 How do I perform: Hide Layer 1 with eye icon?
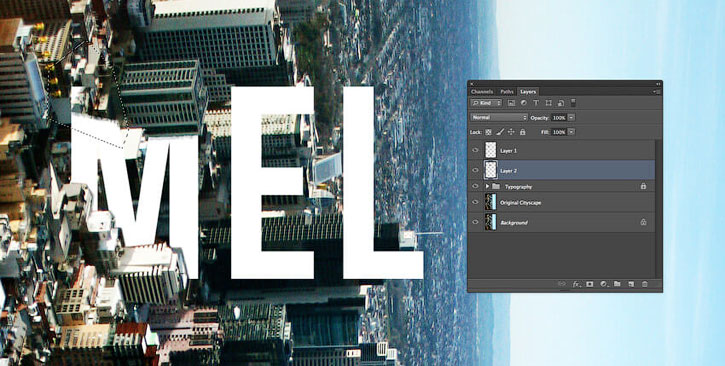coord(475,150)
